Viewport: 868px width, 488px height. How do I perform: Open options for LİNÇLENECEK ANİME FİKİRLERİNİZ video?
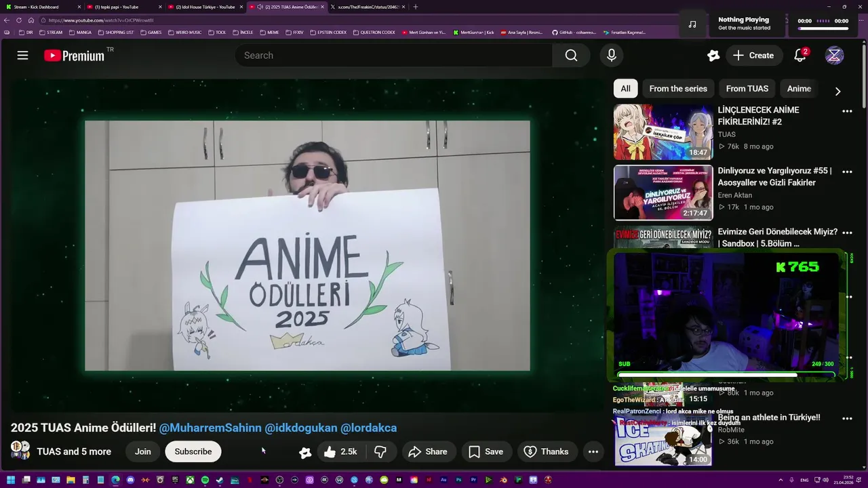(x=847, y=111)
